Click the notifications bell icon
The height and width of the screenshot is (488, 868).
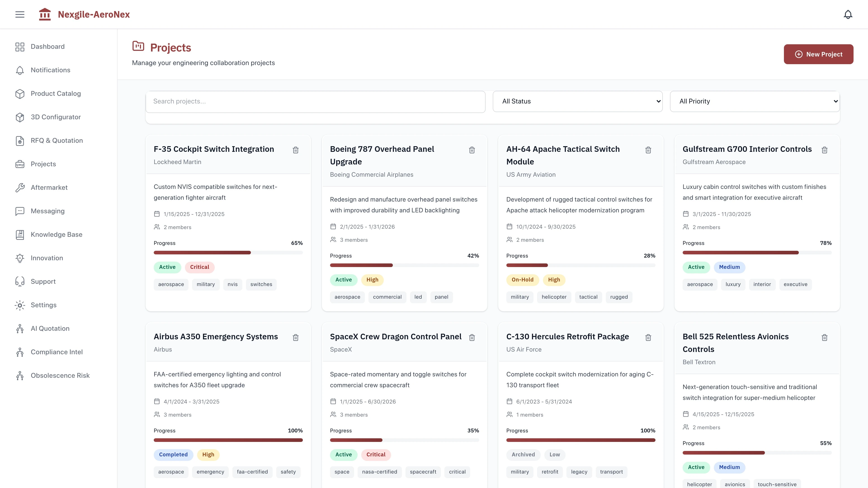coord(848,14)
